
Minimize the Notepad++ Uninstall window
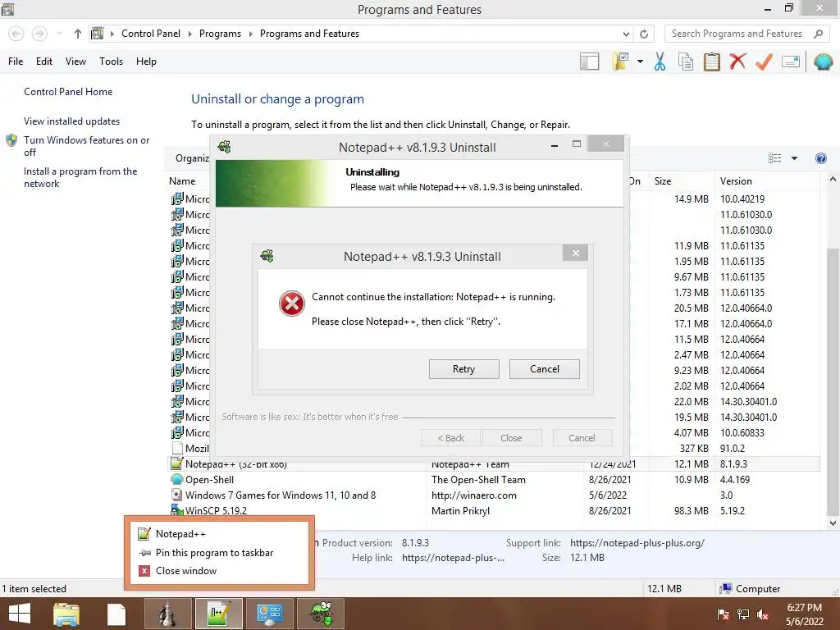pos(555,145)
